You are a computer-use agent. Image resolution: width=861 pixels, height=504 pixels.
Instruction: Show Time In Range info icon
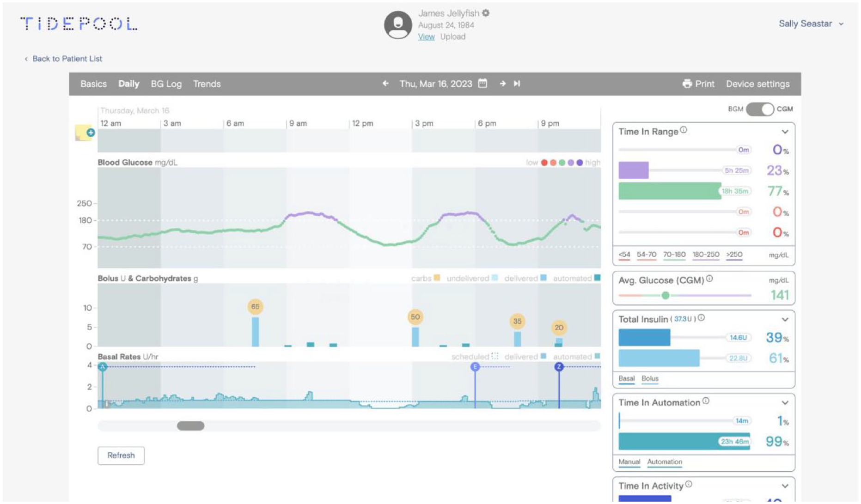[x=684, y=130]
